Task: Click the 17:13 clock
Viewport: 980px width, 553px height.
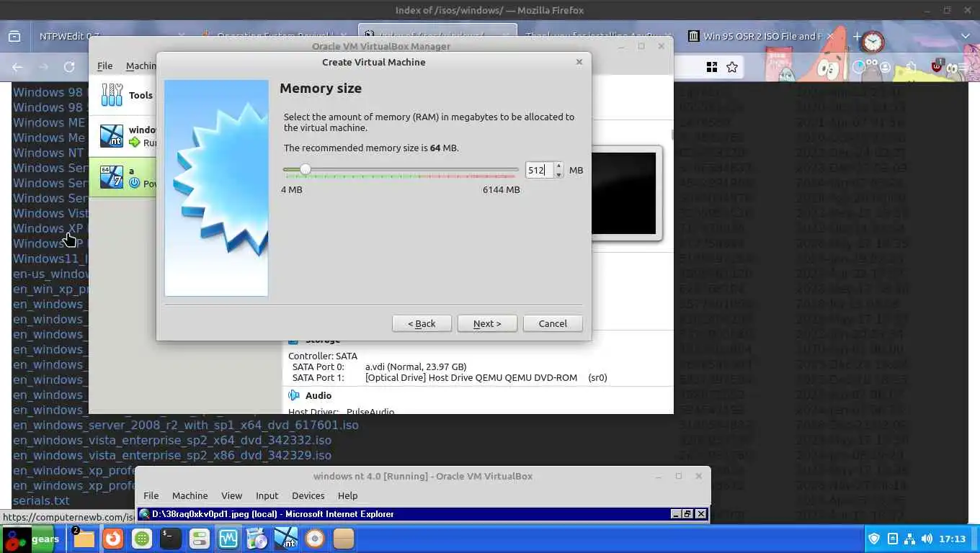Action: [953, 539]
